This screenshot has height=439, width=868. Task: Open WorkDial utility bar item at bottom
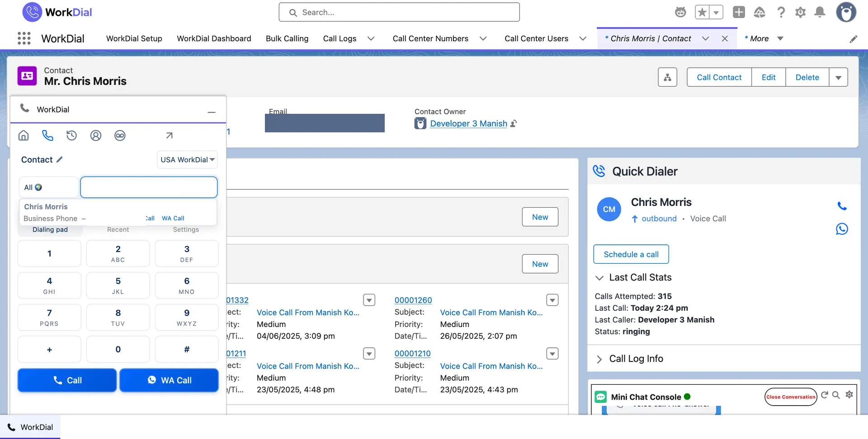click(x=30, y=427)
